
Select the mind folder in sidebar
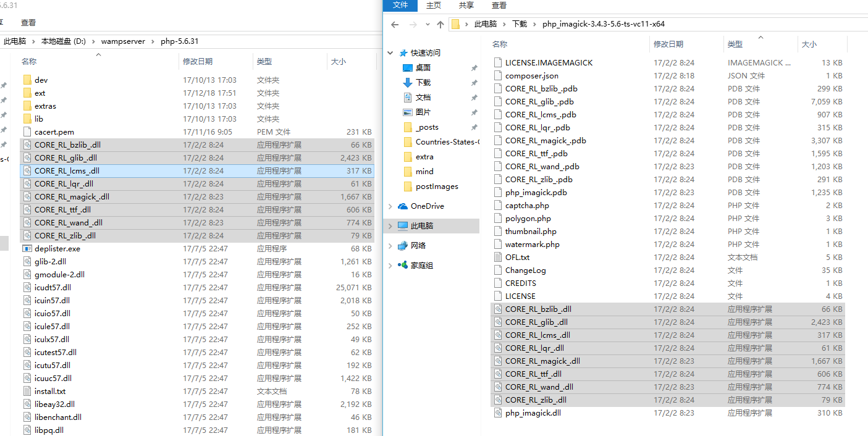click(418, 171)
